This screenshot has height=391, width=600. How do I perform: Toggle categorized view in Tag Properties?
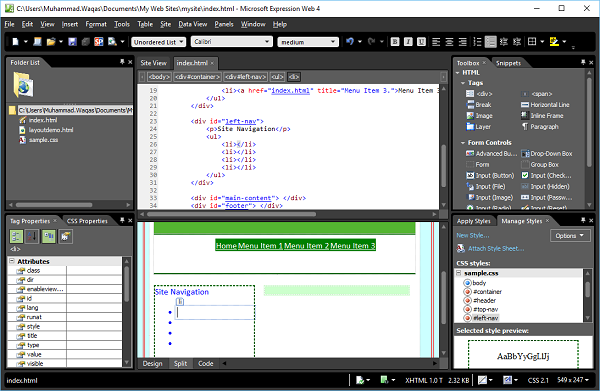coord(16,236)
